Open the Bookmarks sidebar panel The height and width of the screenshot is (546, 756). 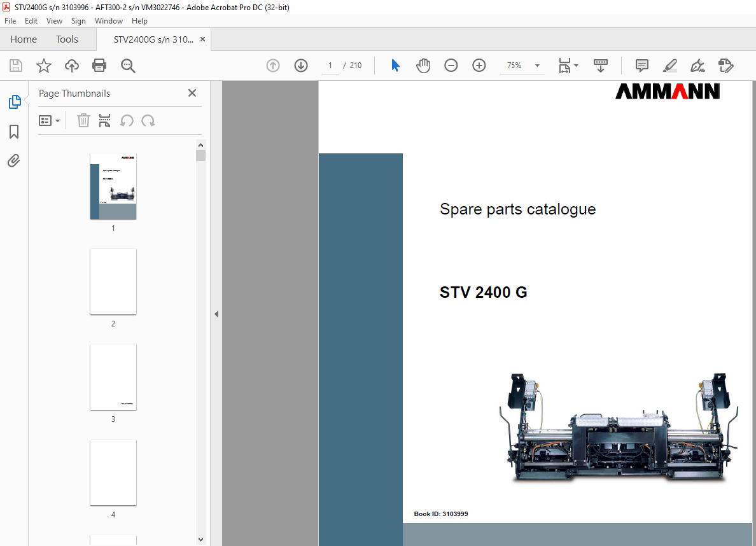coord(14,132)
